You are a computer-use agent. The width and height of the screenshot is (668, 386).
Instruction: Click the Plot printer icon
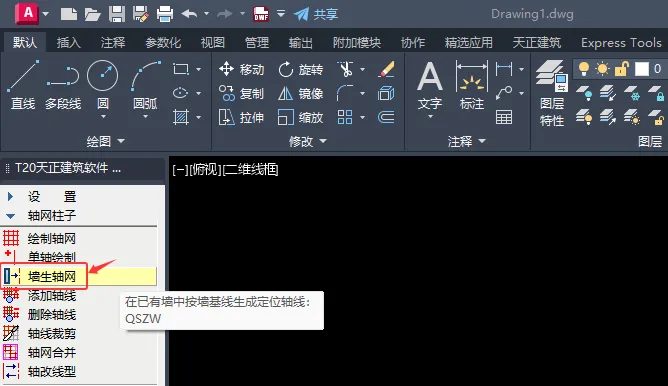point(165,14)
